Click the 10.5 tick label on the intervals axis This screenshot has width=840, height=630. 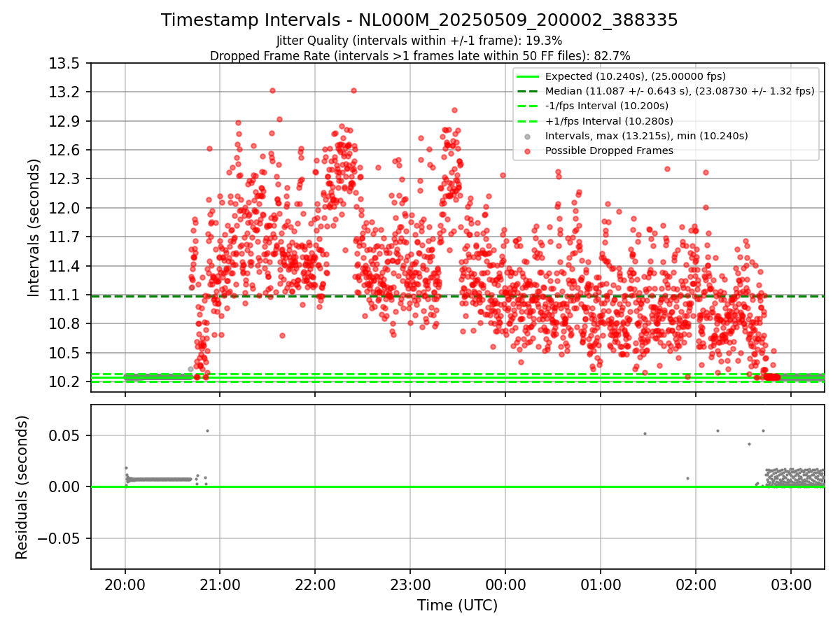(x=65, y=353)
